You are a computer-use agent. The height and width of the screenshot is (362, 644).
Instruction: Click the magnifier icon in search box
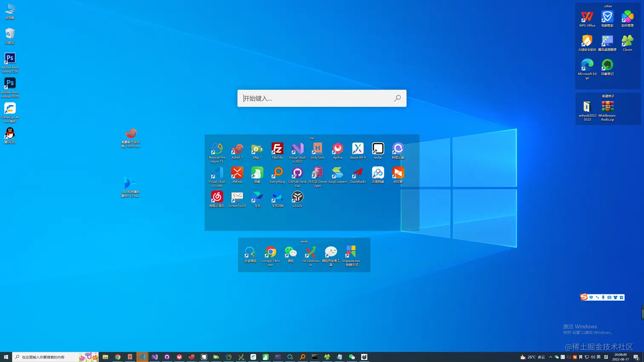(x=397, y=98)
